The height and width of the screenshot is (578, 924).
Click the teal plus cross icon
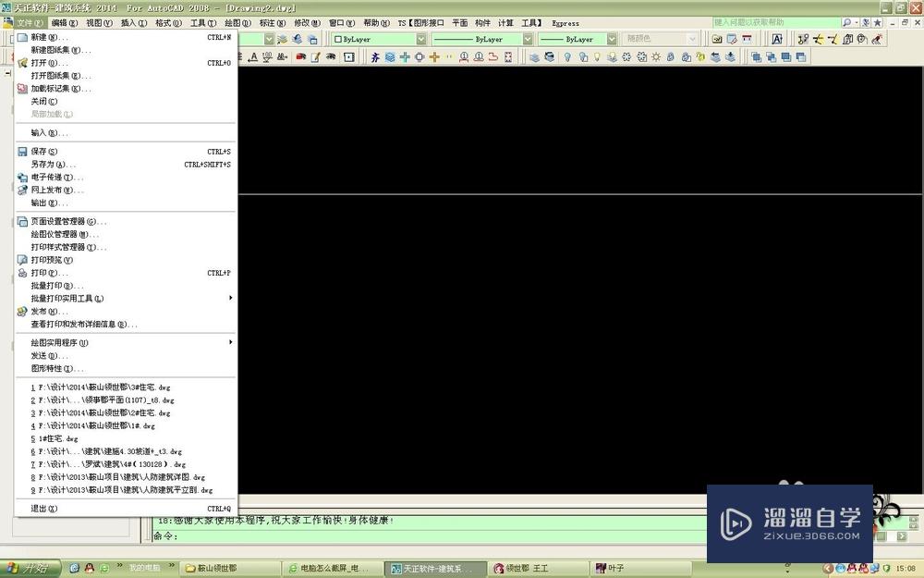[x=405, y=57]
